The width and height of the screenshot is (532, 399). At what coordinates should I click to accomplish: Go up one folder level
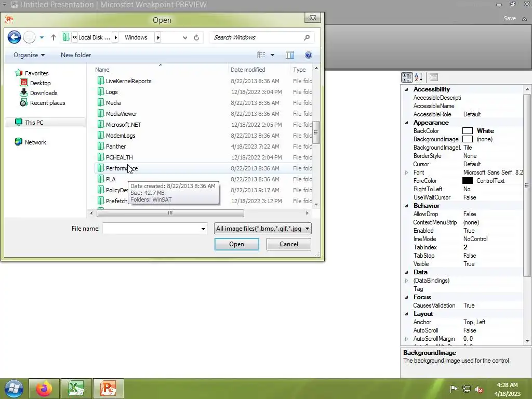(54, 37)
